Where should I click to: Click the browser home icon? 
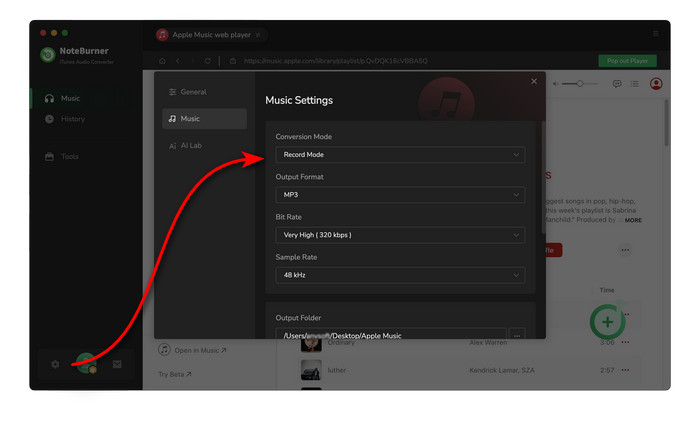click(162, 61)
